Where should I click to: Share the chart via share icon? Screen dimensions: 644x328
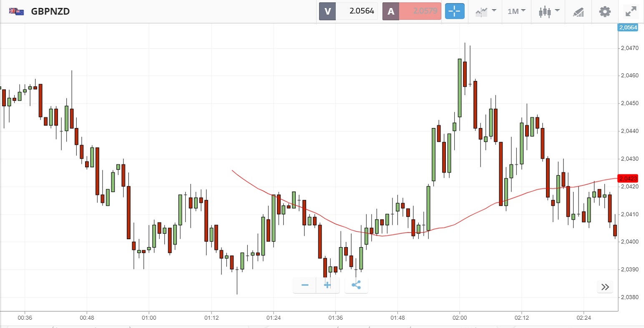pos(356,285)
